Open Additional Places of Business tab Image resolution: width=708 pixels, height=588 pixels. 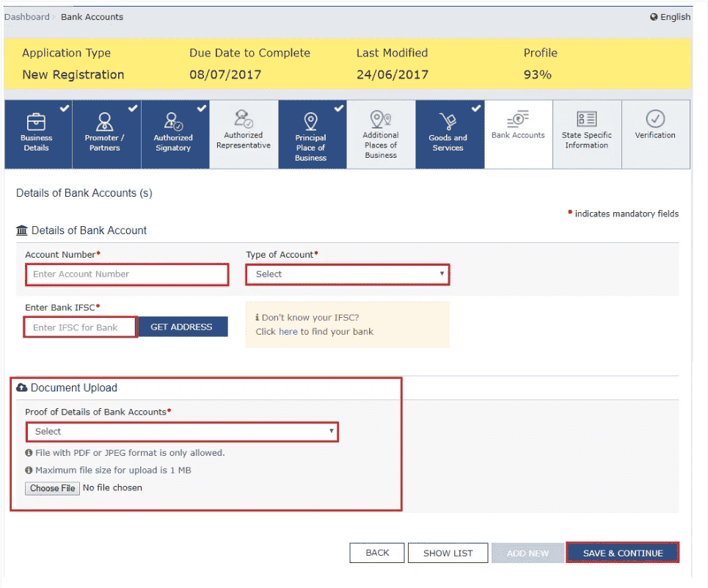point(381,134)
